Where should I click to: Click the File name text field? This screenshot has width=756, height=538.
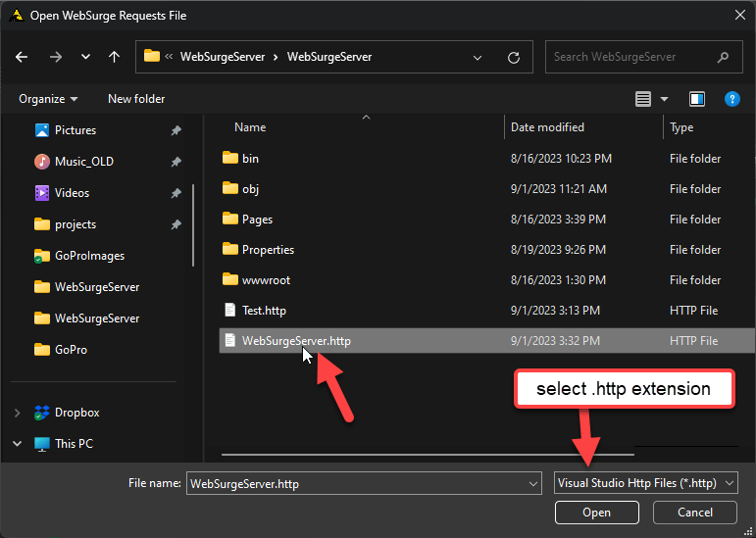click(x=357, y=483)
